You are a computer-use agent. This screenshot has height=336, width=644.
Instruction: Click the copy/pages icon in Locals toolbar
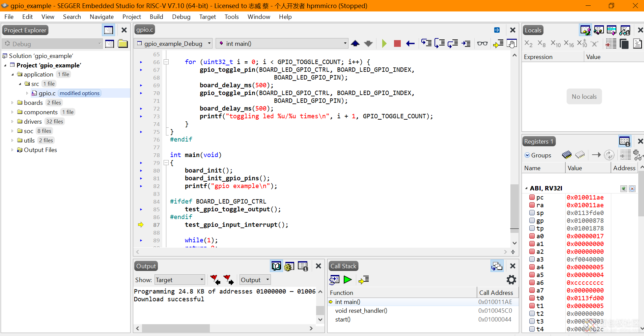(x=624, y=43)
